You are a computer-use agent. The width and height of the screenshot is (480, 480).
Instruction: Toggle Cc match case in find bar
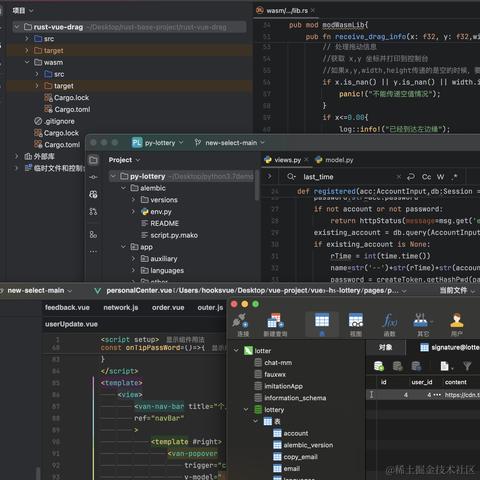click(x=426, y=177)
